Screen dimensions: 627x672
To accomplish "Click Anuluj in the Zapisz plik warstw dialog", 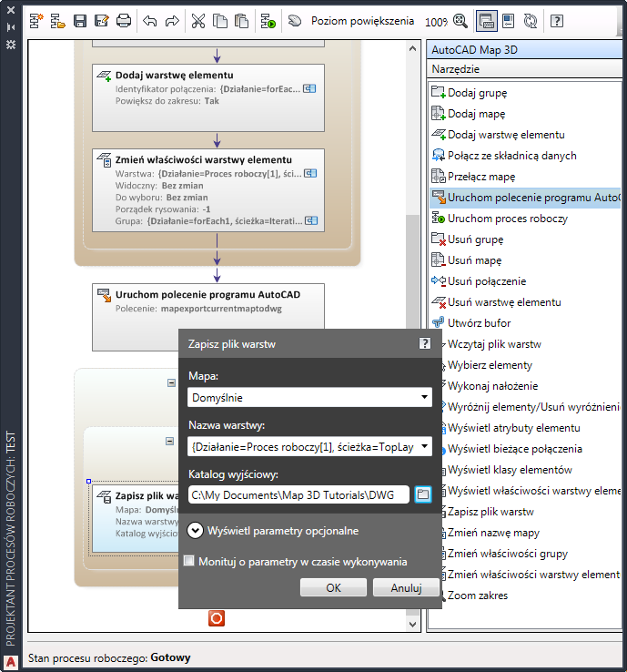I will 406,587.
